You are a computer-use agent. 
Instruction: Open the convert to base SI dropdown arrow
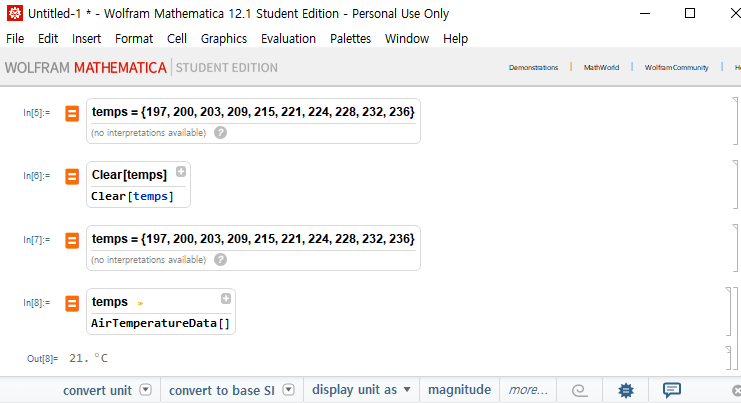[x=288, y=390]
